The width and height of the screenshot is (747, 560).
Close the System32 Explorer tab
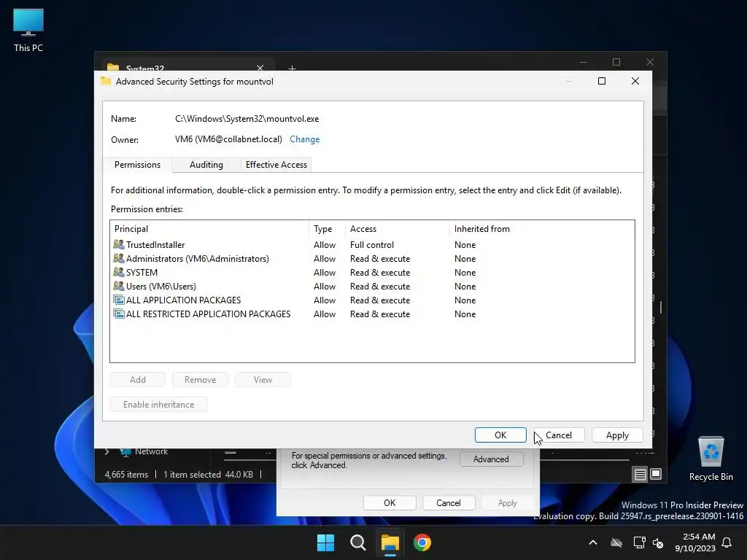click(x=260, y=68)
